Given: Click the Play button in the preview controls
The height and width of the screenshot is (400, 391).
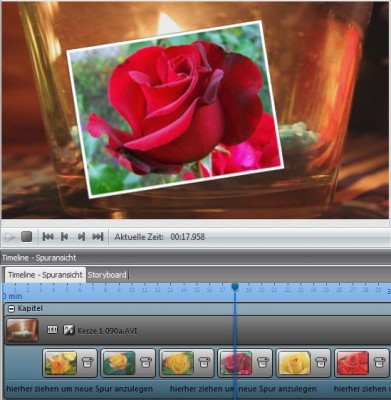Looking at the screenshot, I should (10, 237).
